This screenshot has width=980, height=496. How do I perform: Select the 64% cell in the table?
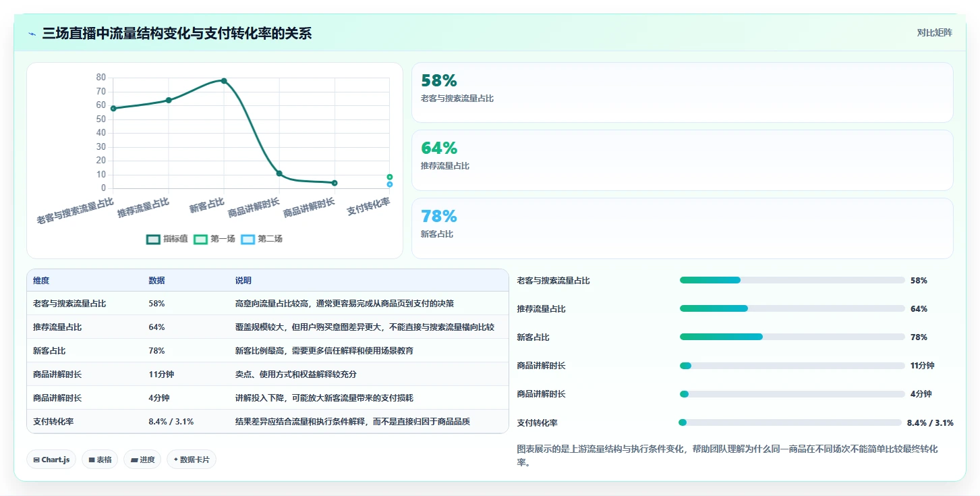156,327
